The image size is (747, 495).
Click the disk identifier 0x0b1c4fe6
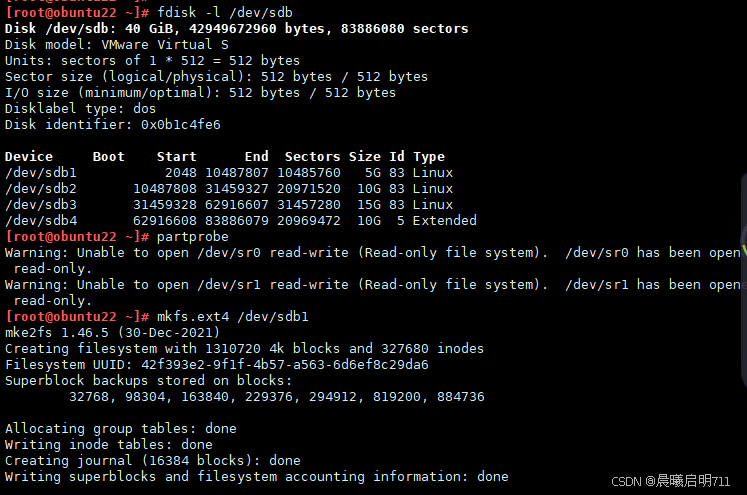181,125
